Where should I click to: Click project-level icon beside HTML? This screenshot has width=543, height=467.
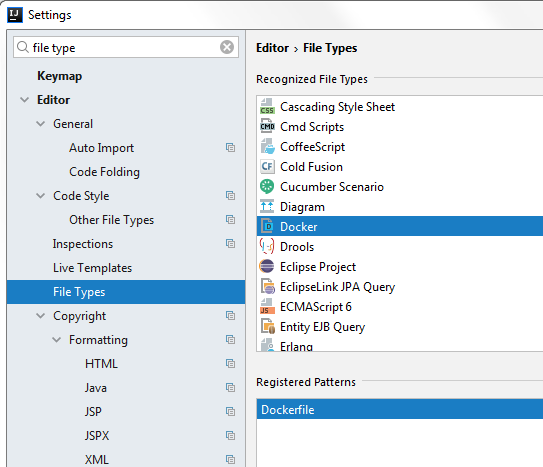click(x=230, y=363)
